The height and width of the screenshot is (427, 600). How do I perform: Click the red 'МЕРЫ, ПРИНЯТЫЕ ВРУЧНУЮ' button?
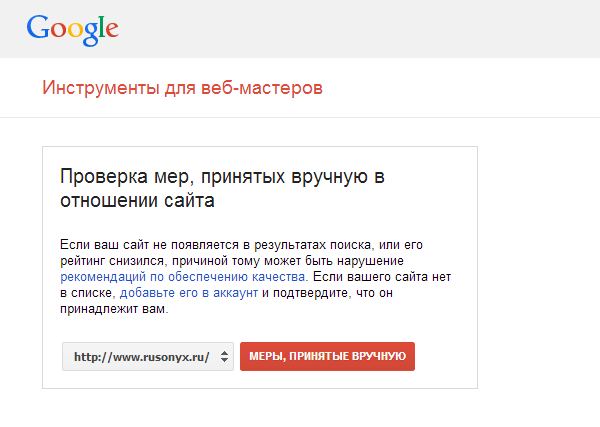click(327, 357)
